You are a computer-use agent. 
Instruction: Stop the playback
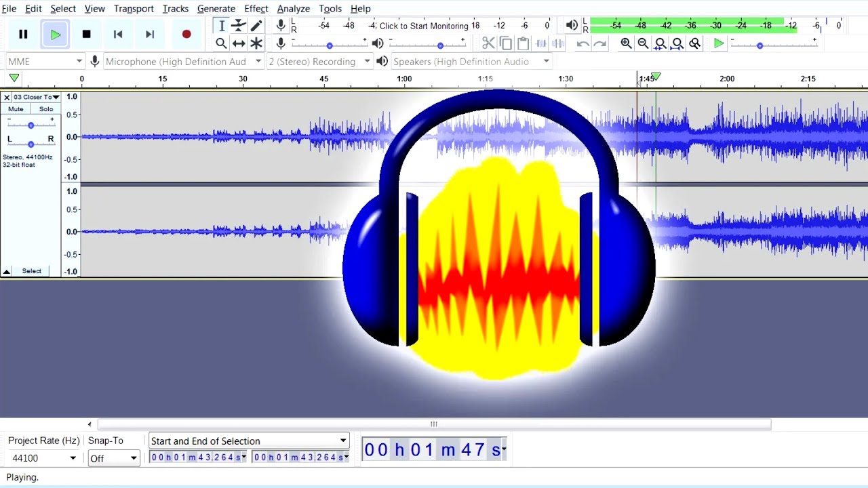pos(86,34)
